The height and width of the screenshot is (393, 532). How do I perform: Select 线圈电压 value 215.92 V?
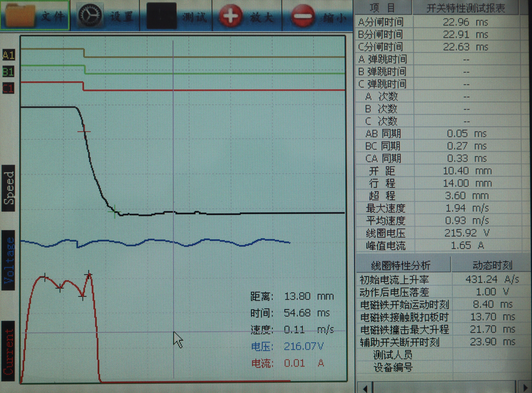(x=467, y=233)
